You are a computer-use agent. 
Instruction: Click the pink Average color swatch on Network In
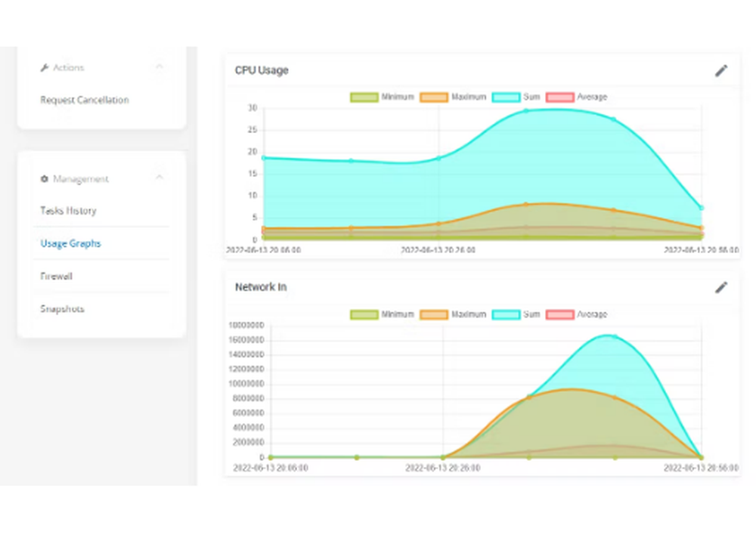coord(560,314)
